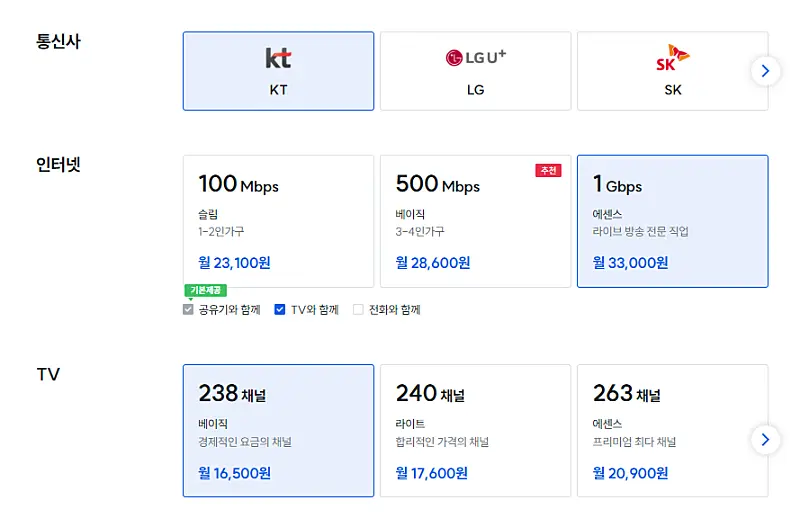
Task: Select the 500 Mbps 베이직 internet plan
Action: (475, 221)
